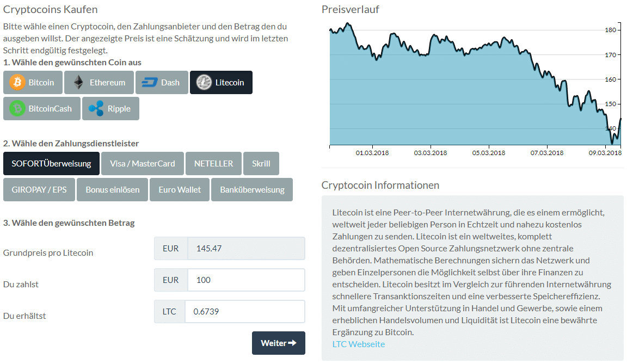The height and width of the screenshot is (364, 627).
Task: Click the 'Du zahlst' label
Action: pyautogui.click(x=21, y=284)
